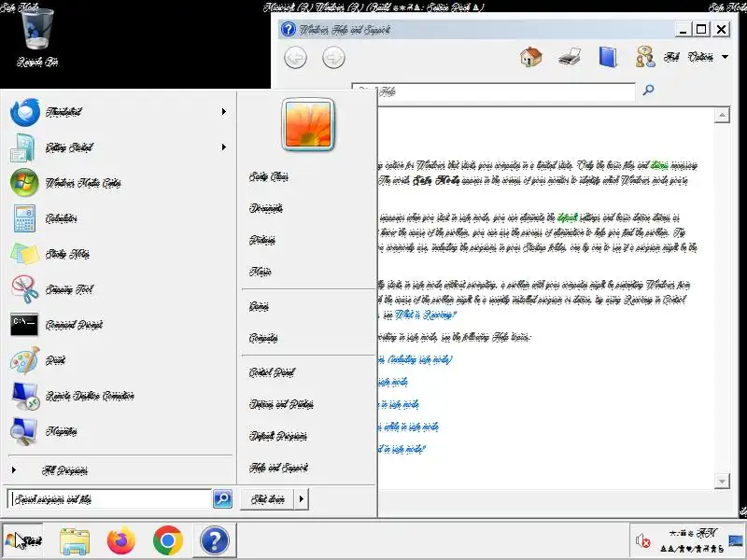Image resolution: width=747 pixels, height=560 pixels.
Task: Launch the Calculator icon
Action: [24, 218]
